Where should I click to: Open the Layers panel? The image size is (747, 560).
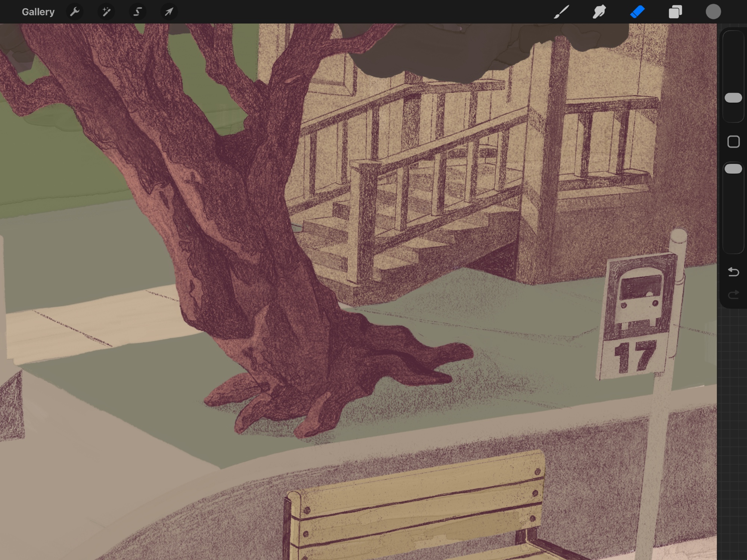[675, 12]
